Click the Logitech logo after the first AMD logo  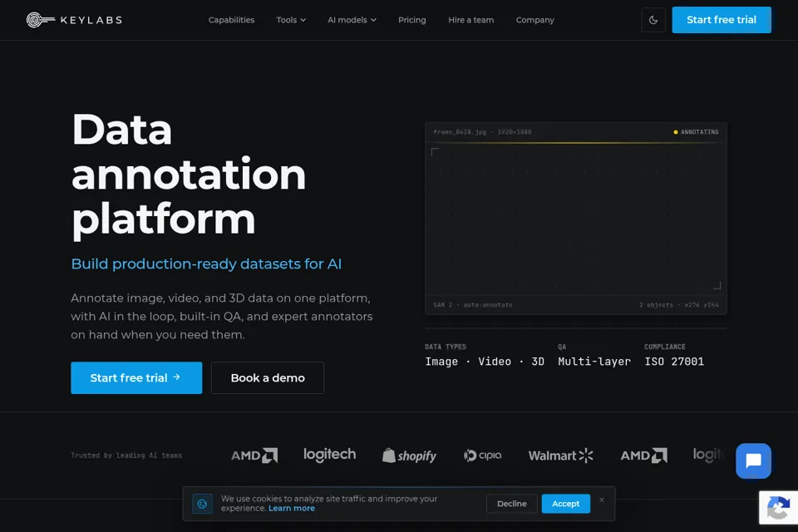[x=330, y=455]
